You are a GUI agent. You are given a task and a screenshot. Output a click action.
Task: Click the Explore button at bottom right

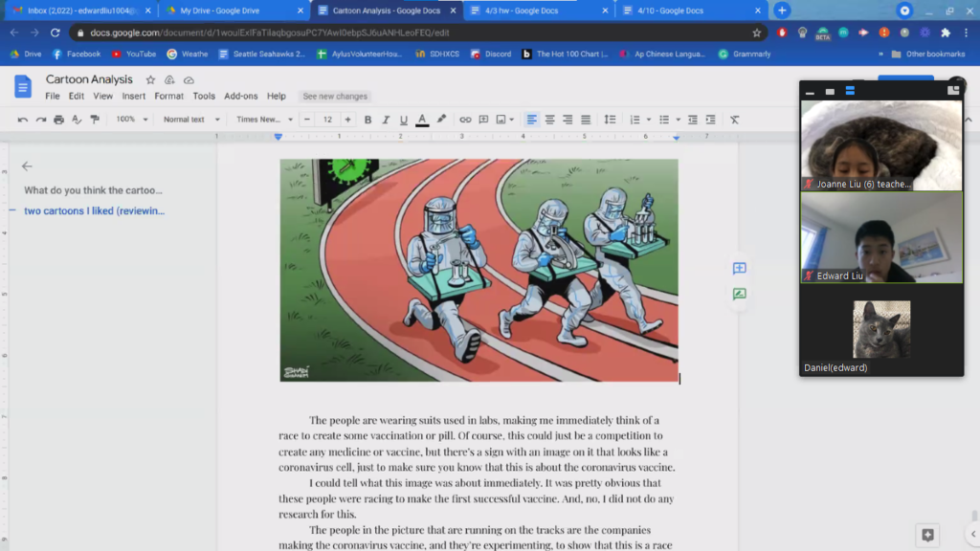click(x=927, y=535)
